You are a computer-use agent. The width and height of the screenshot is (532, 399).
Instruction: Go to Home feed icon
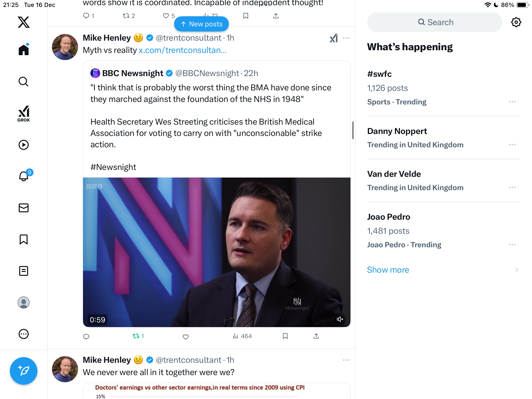[24, 50]
